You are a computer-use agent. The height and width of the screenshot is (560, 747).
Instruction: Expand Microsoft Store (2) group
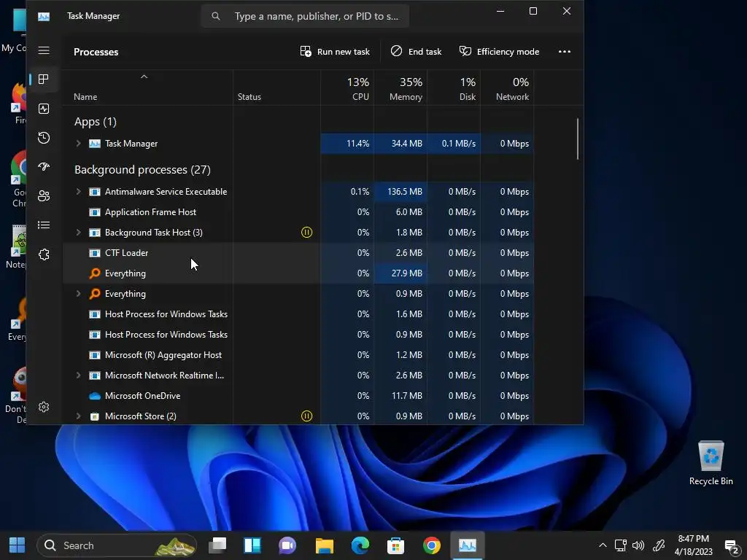click(79, 416)
